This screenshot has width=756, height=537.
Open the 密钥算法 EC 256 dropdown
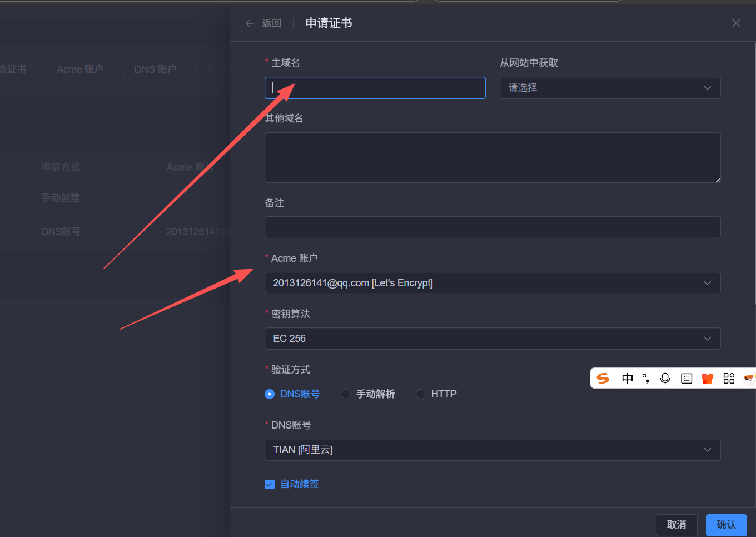(x=492, y=339)
